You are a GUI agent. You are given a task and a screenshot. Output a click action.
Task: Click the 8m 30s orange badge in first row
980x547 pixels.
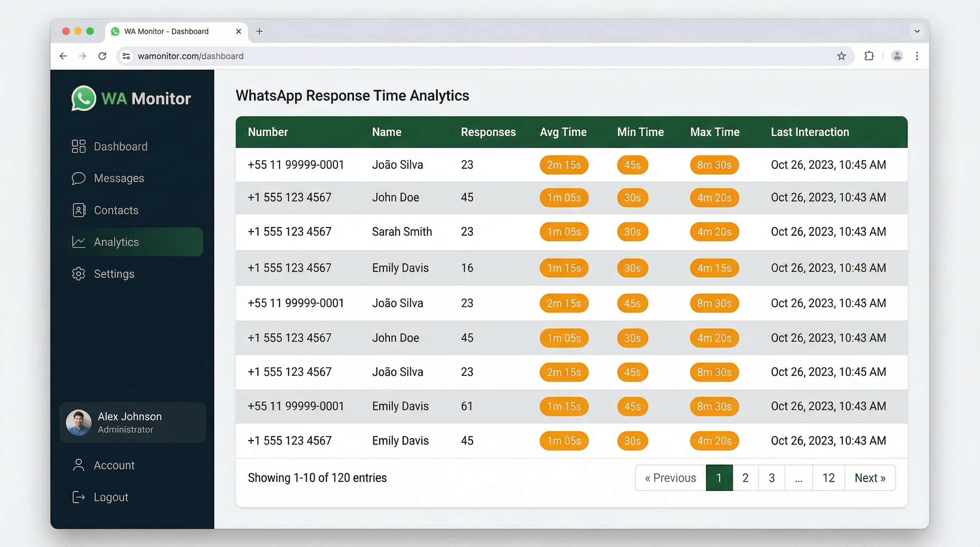coord(714,165)
